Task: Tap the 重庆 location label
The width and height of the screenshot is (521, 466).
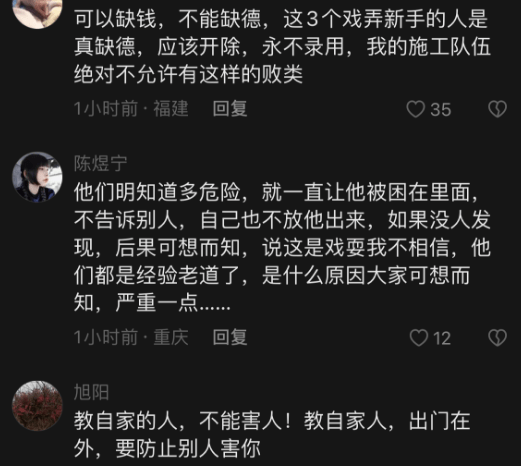Action: [171, 337]
